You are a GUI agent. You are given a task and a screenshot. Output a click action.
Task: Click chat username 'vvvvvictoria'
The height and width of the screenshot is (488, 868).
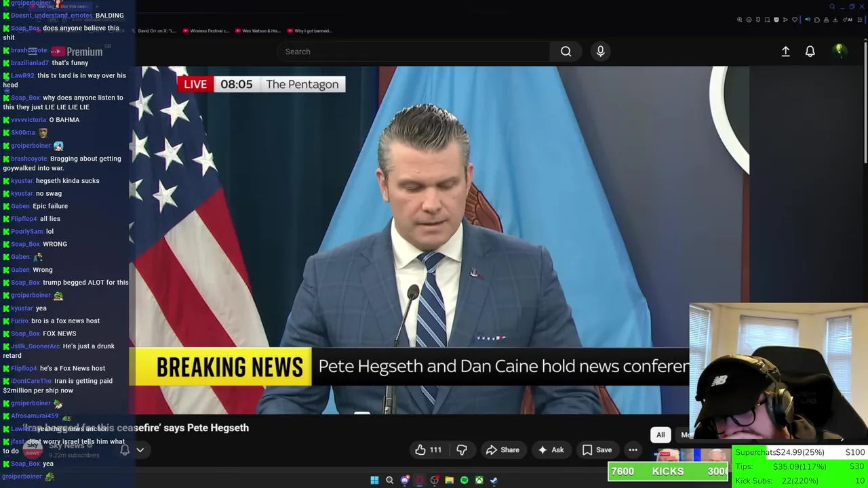click(x=28, y=120)
